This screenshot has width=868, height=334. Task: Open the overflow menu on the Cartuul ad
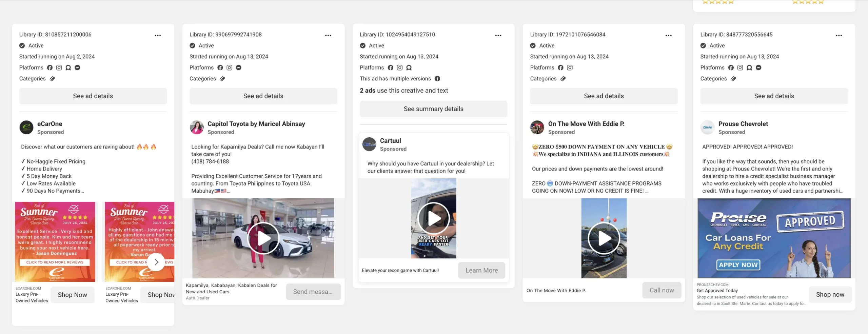tap(498, 35)
